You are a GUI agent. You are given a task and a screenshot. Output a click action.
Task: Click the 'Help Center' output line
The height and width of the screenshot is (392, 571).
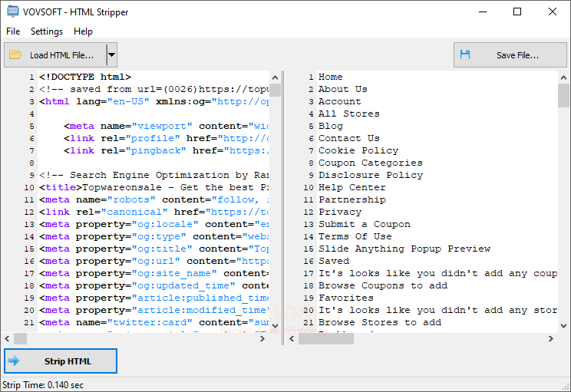(x=352, y=187)
